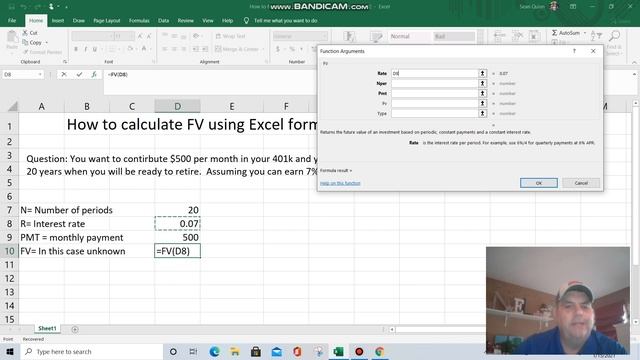Screen dimensions: 640x360
Task: Switch to the Page Layout tab
Action: pos(107,20)
